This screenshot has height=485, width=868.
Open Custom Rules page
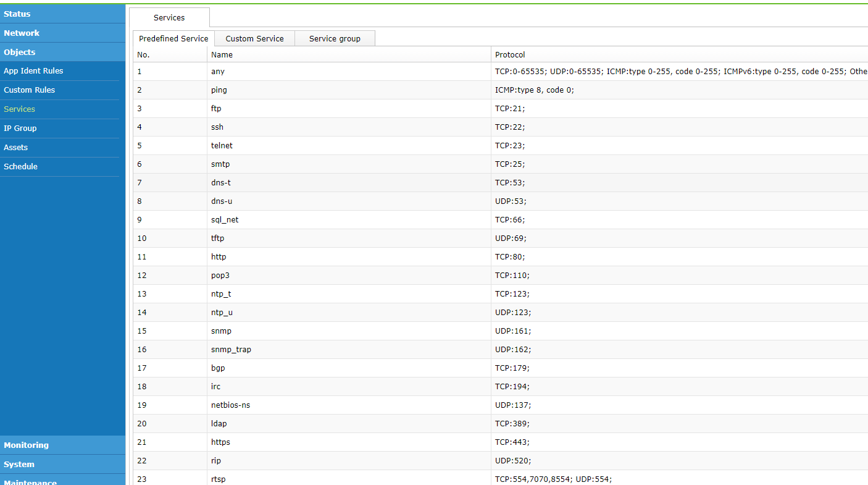[29, 90]
